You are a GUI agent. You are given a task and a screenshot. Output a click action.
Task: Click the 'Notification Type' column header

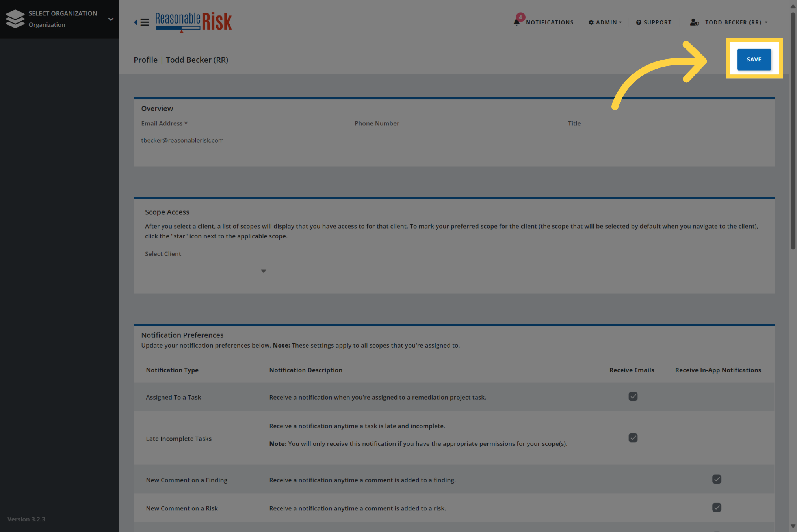click(172, 370)
